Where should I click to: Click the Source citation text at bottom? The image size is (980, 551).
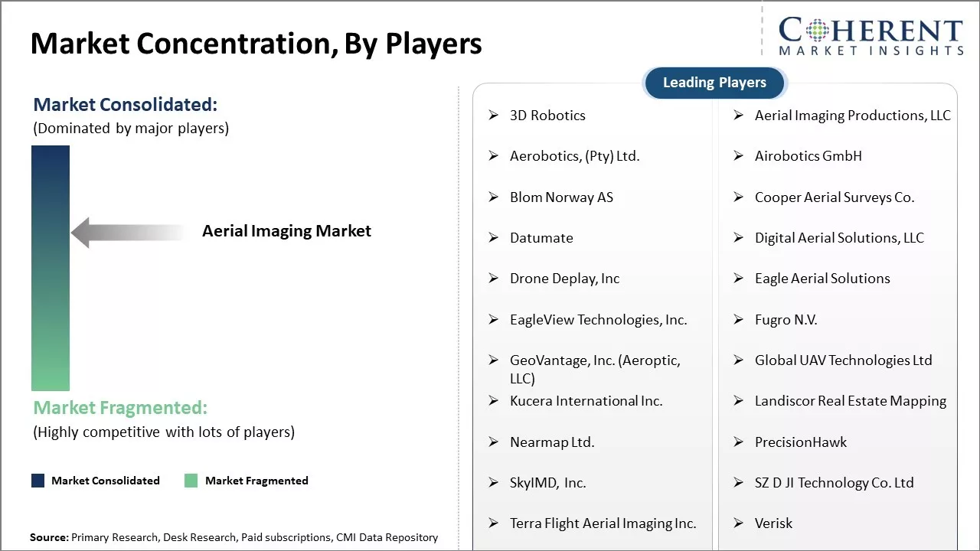[234, 537]
